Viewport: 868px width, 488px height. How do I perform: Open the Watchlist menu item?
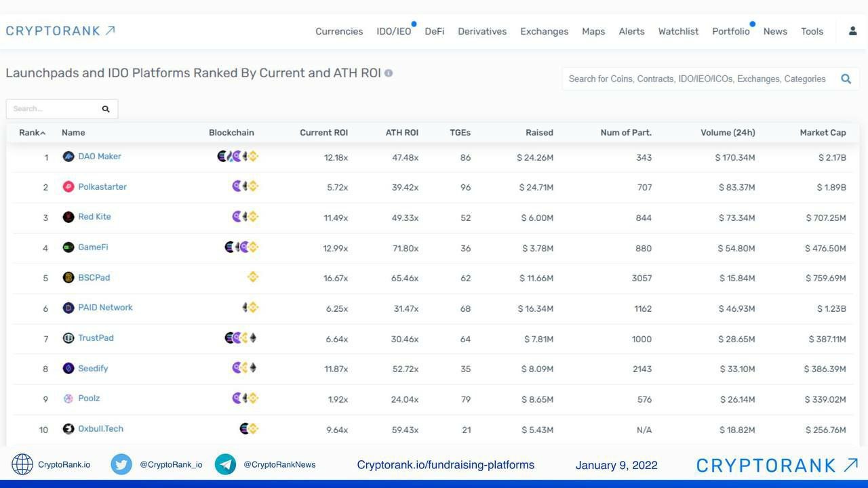pyautogui.click(x=678, y=31)
